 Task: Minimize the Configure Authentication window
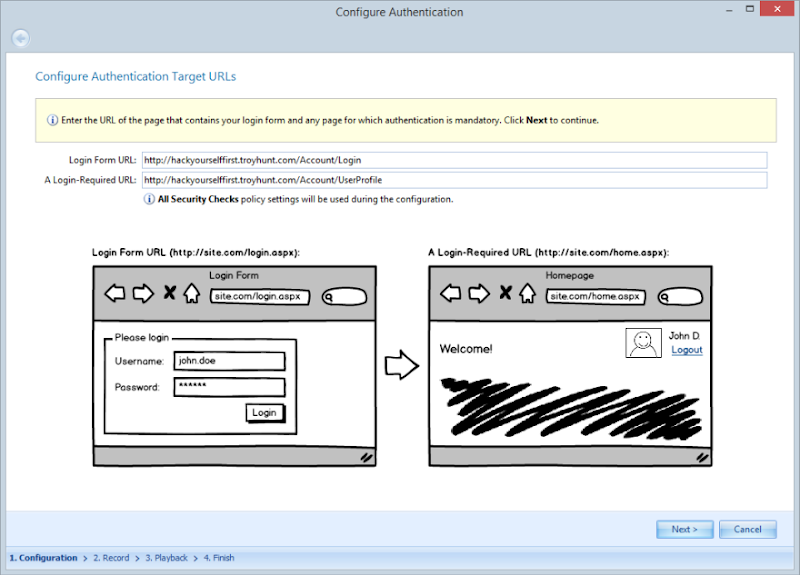[x=730, y=10]
